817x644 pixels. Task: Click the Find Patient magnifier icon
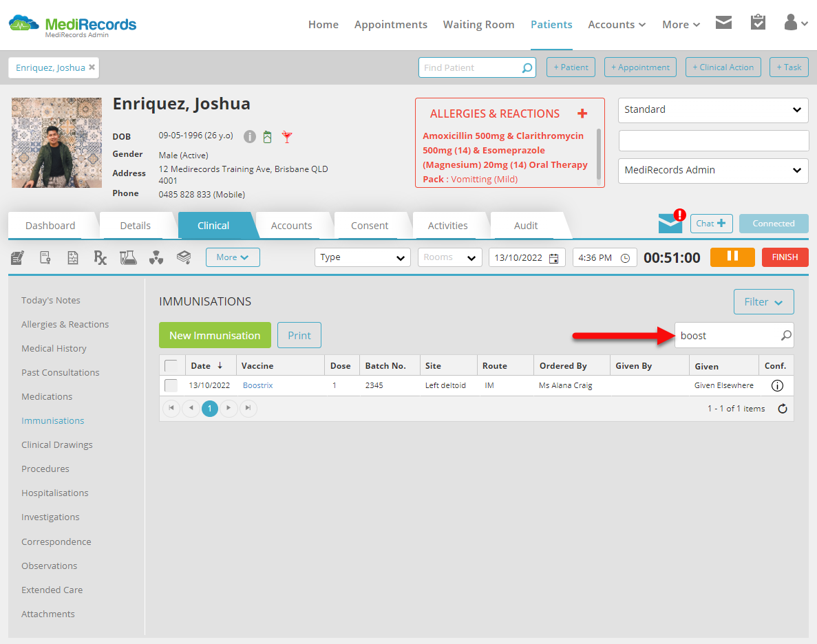pyautogui.click(x=527, y=67)
